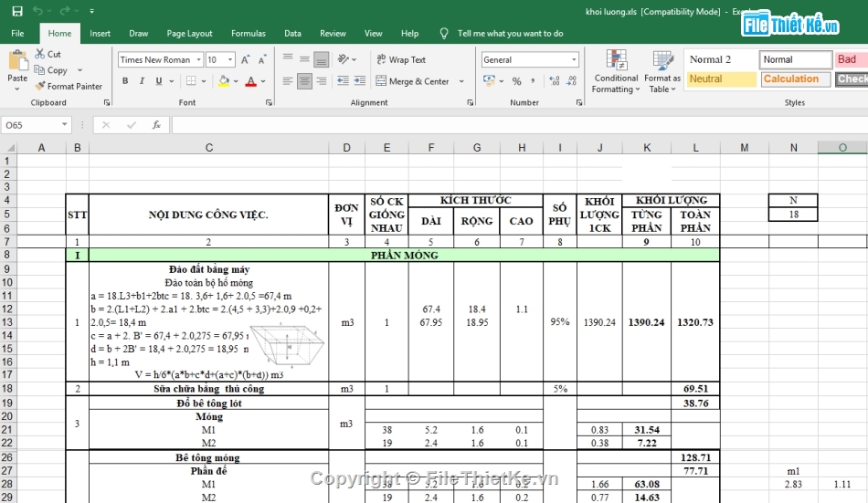Apply Comma Style icon

533,81
